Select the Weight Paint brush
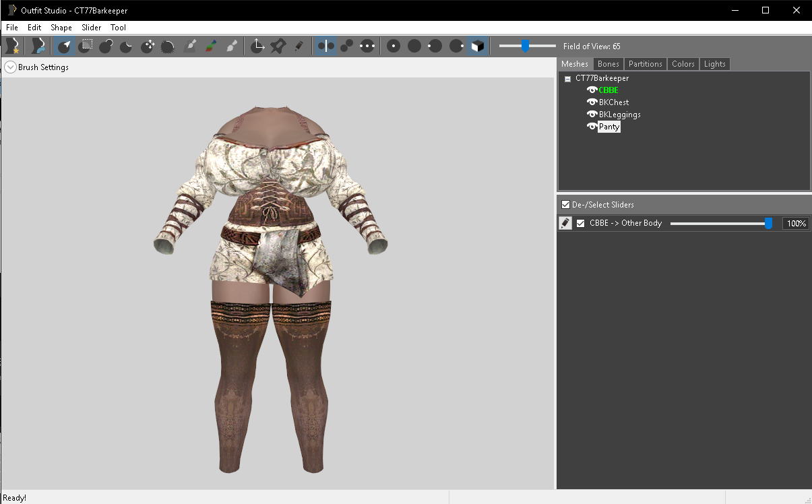812x504 pixels. coord(190,46)
